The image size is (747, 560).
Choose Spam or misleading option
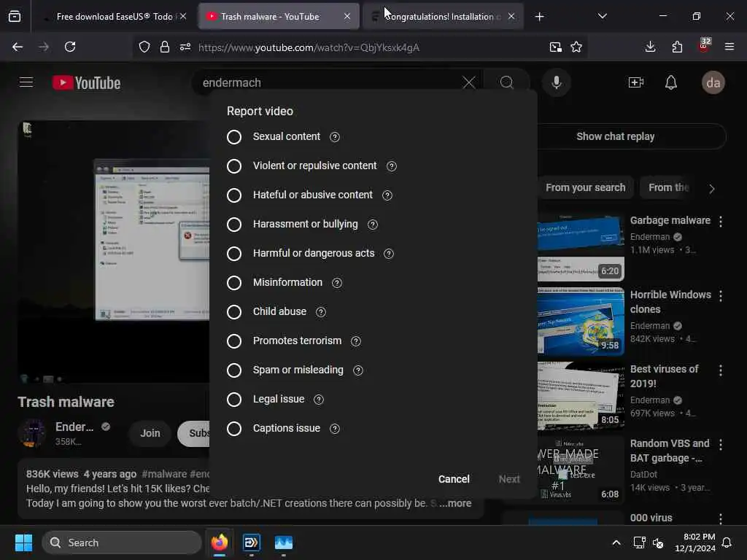[x=234, y=370]
